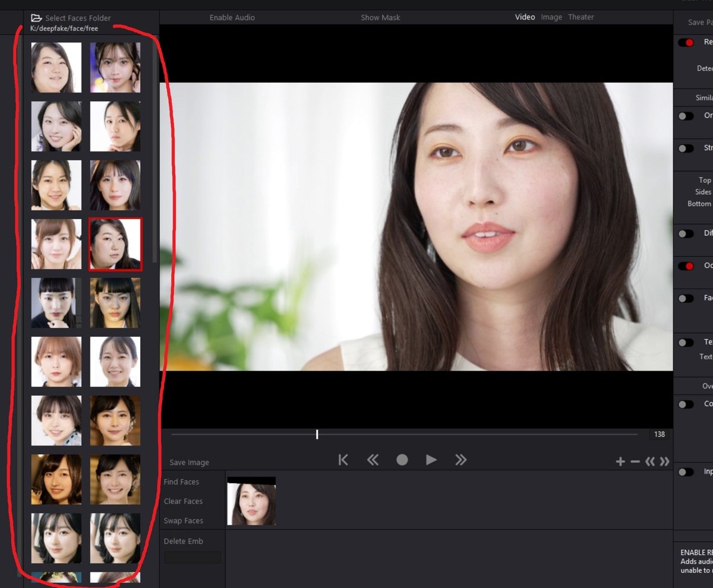Image resolution: width=713 pixels, height=588 pixels.
Task: Click Clear Faces
Action: tap(183, 501)
